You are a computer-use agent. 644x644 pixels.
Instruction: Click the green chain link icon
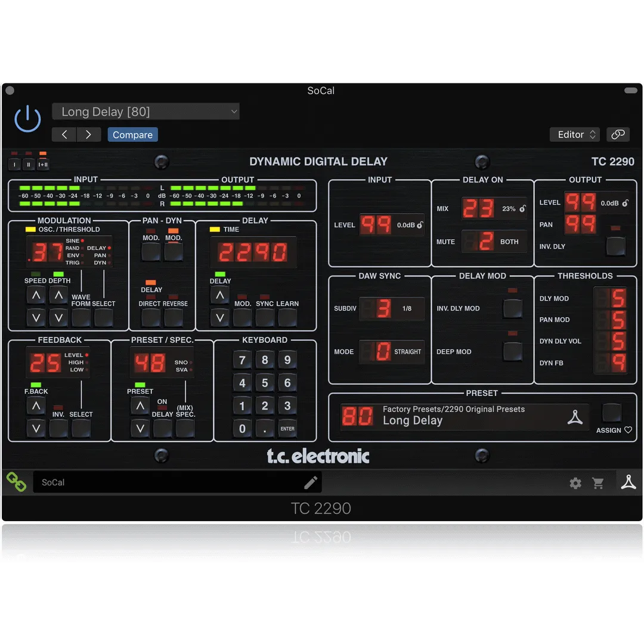(17, 482)
